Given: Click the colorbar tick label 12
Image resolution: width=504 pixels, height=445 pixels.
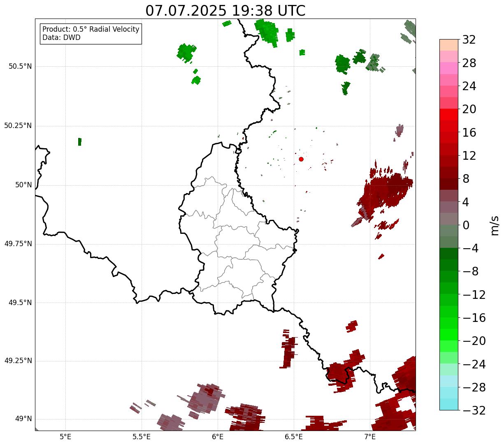Looking at the screenshot, I should 469,156.
